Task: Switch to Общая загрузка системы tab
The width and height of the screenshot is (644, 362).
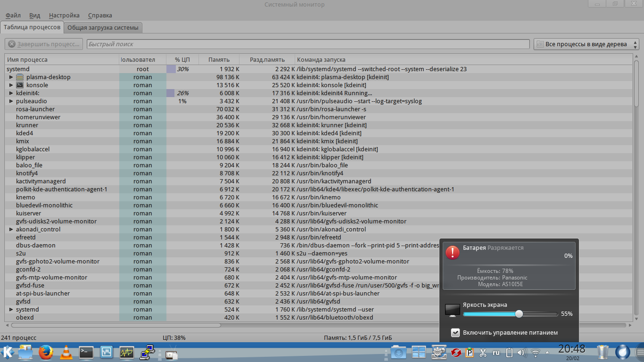Action: pos(103,27)
